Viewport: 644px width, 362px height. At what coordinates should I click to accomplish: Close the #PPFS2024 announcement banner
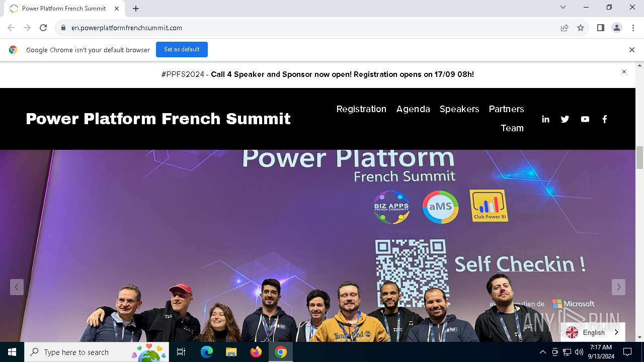click(624, 72)
